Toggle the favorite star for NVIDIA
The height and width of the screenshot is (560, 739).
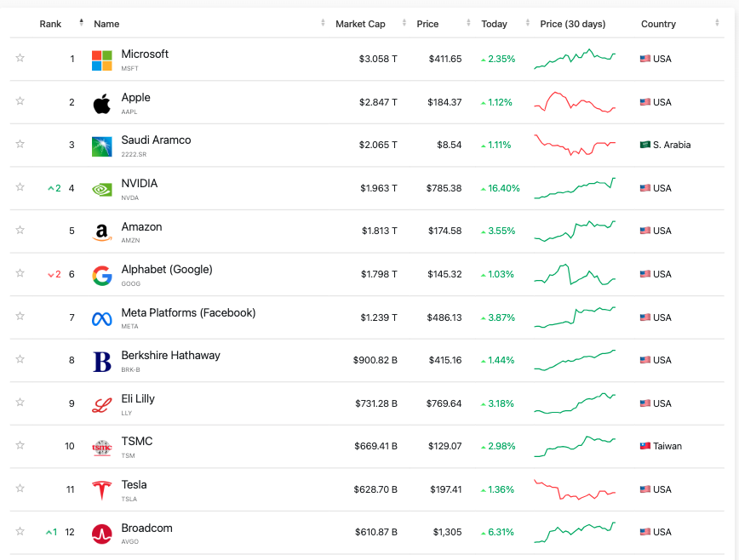[20, 187]
